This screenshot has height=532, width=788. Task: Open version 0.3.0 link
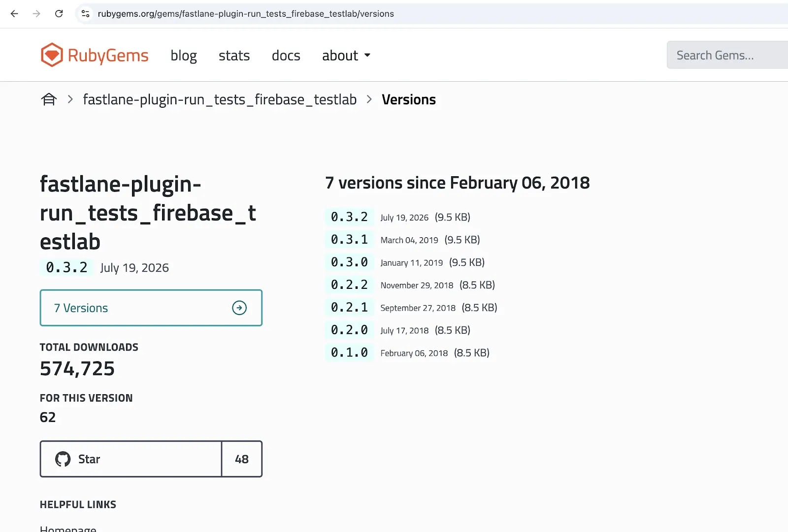point(349,262)
